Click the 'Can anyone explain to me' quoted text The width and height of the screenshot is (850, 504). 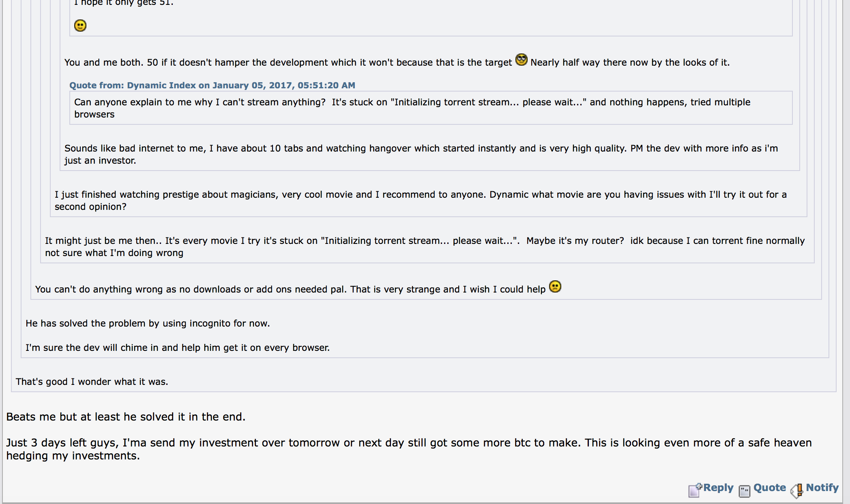coord(412,108)
